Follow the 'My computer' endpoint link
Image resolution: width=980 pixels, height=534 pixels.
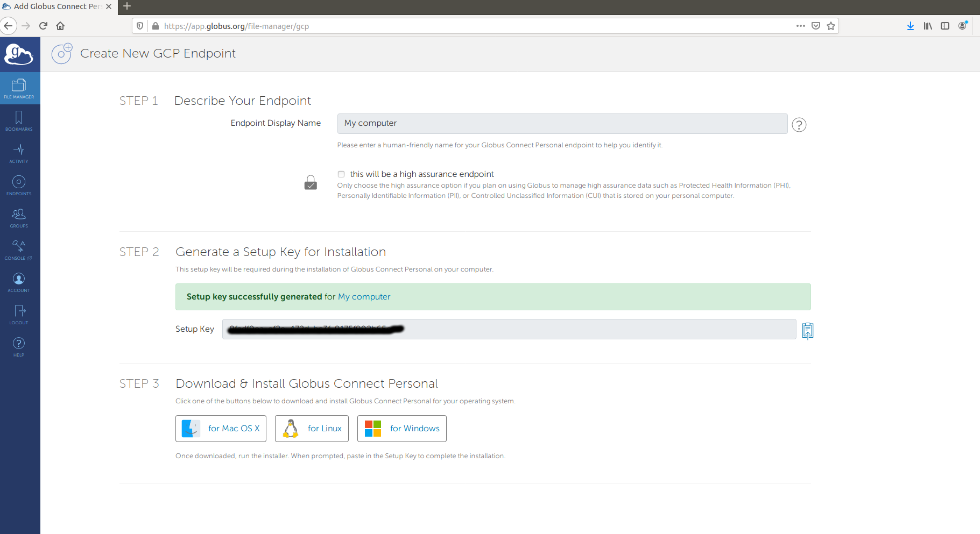click(x=364, y=296)
